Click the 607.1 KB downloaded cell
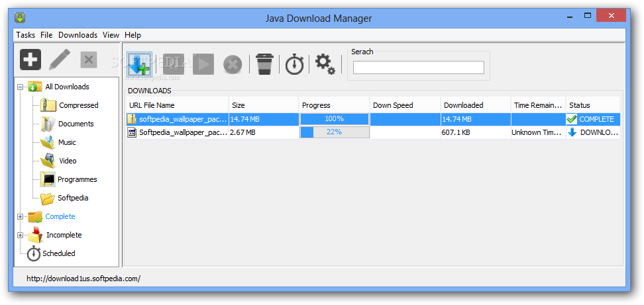644x305 pixels. 476,132
